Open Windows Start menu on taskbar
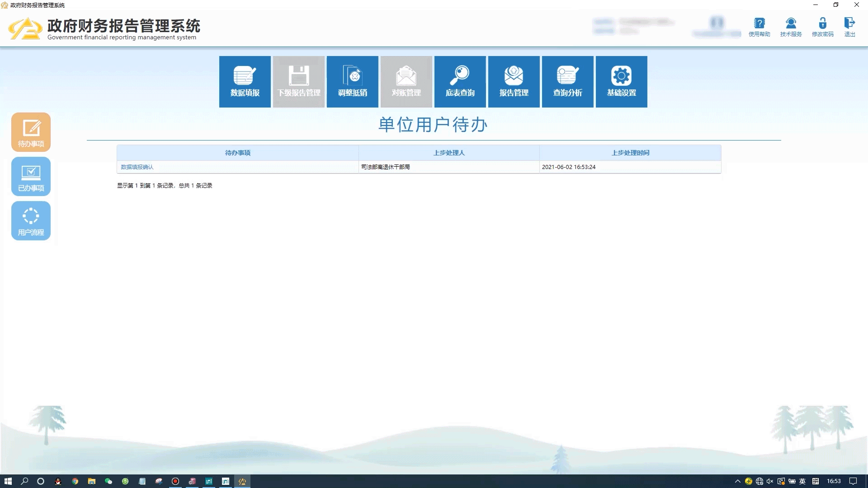Image resolution: width=868 pixels, height=488 pixels. 8,481
